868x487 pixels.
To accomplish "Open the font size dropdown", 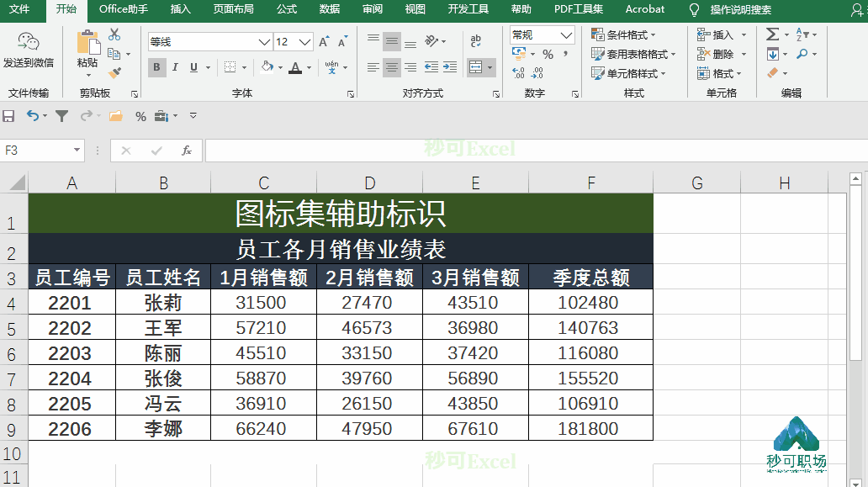I will click(305, 41).
